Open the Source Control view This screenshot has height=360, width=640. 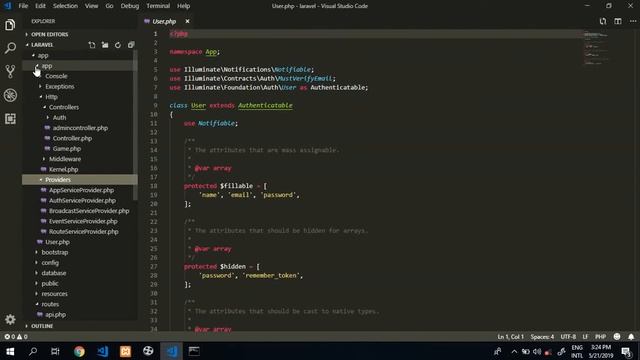(10, 71)
